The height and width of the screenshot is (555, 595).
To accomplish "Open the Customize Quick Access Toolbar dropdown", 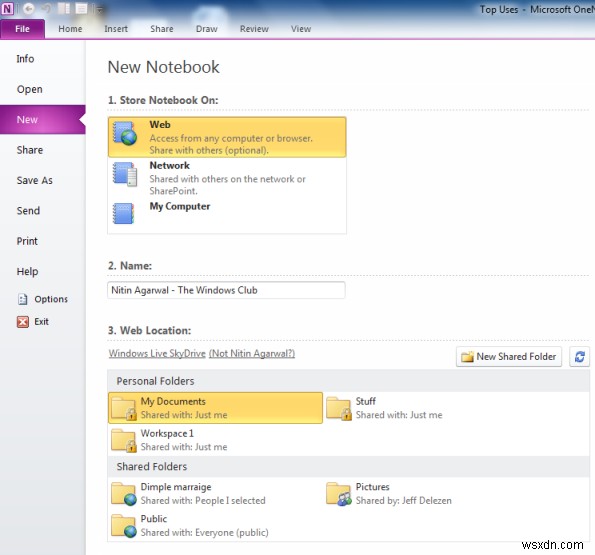I will click(x=99, y=9).
